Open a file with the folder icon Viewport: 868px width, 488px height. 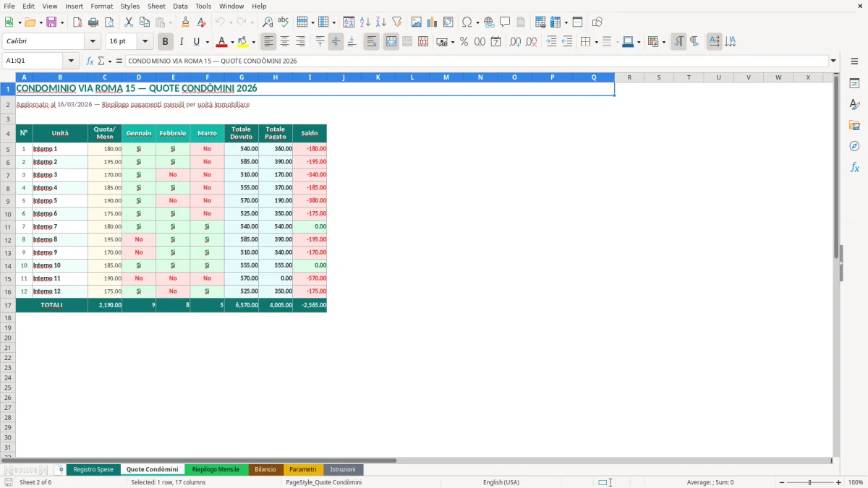coord(29,22)
